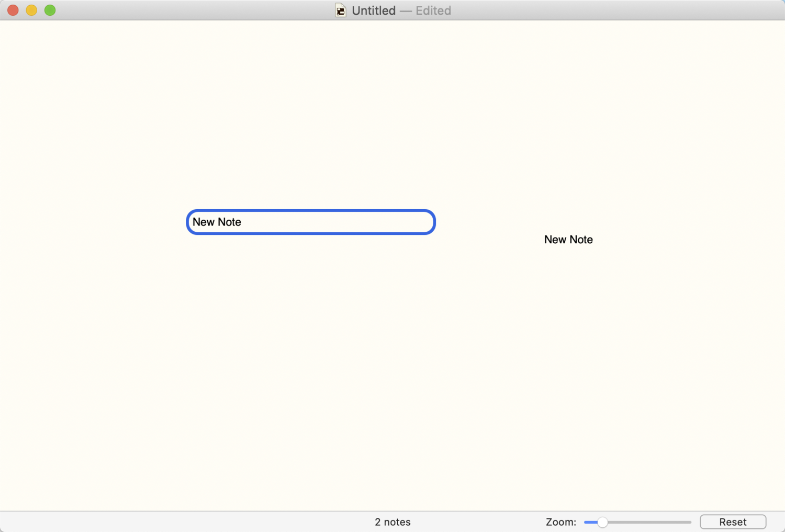The width and height of the screenshot is (785, 532).
Task: Close the Untitled window with the red button
Action: pyautogui.click(x=13, y=10)
